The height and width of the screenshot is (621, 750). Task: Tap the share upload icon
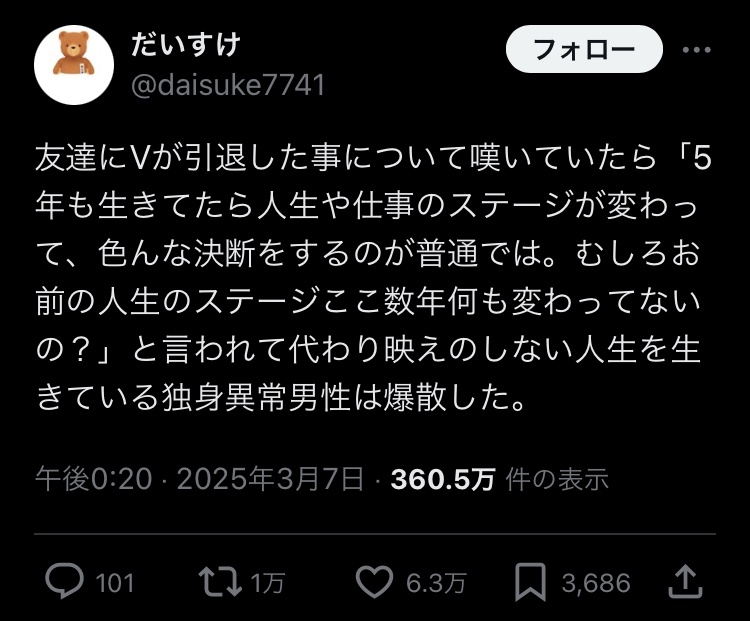(685, 581)
